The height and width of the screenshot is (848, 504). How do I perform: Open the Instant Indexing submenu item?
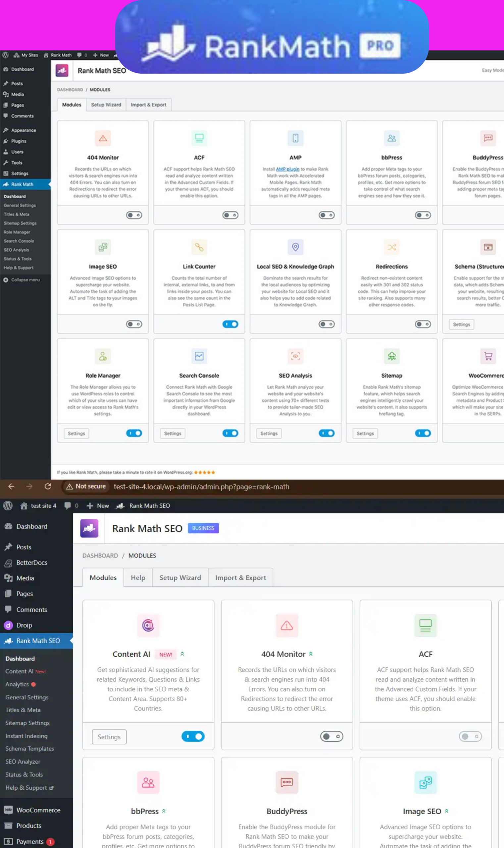coord(26,736)
